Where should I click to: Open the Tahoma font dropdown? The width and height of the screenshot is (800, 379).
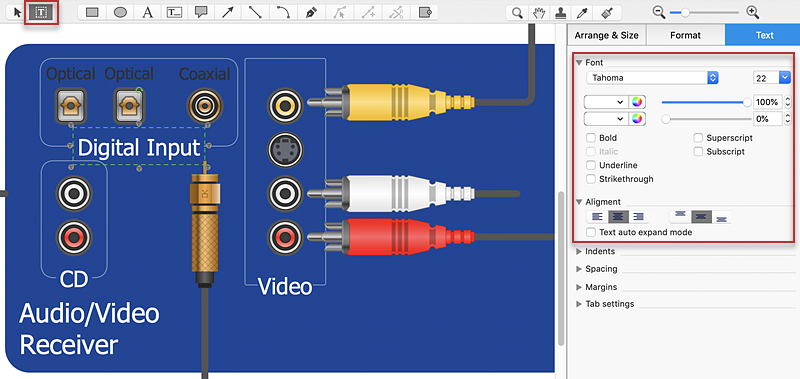click(x=653, y=78)
